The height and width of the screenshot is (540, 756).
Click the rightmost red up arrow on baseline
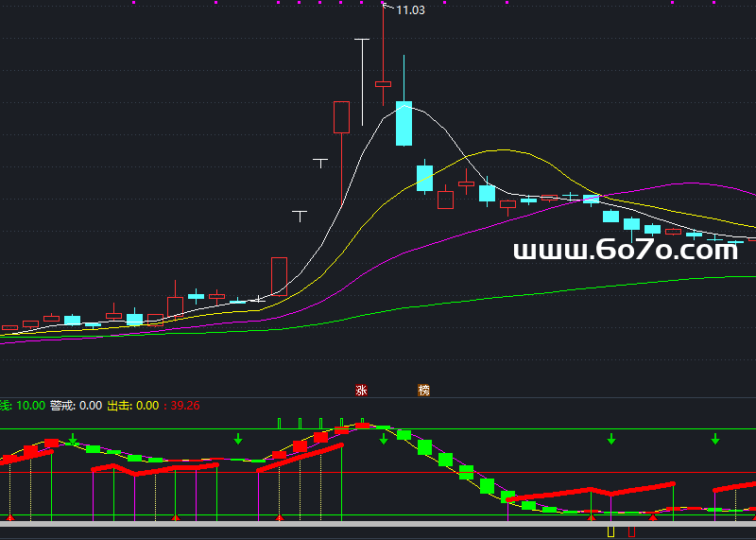pyautogui.click(x=653, y=517)
